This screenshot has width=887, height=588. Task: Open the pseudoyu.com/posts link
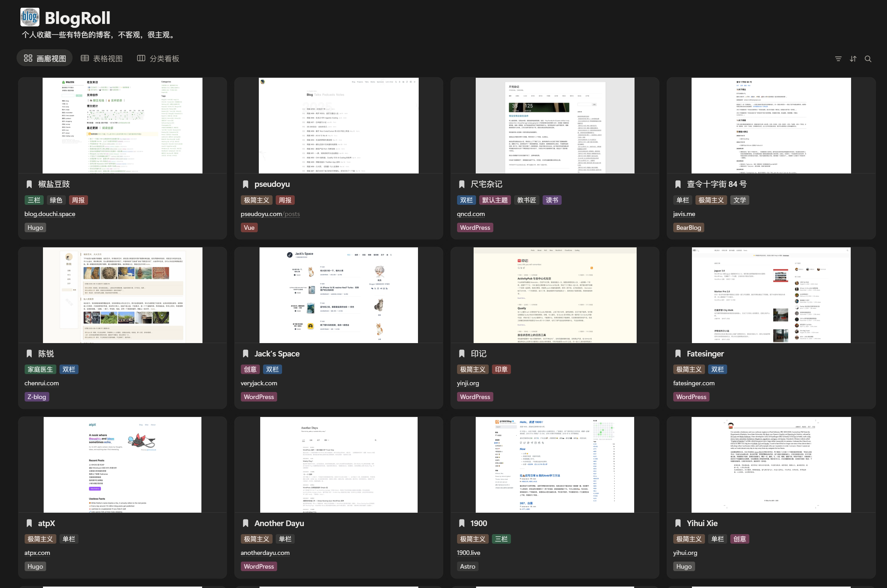[270, 214]
